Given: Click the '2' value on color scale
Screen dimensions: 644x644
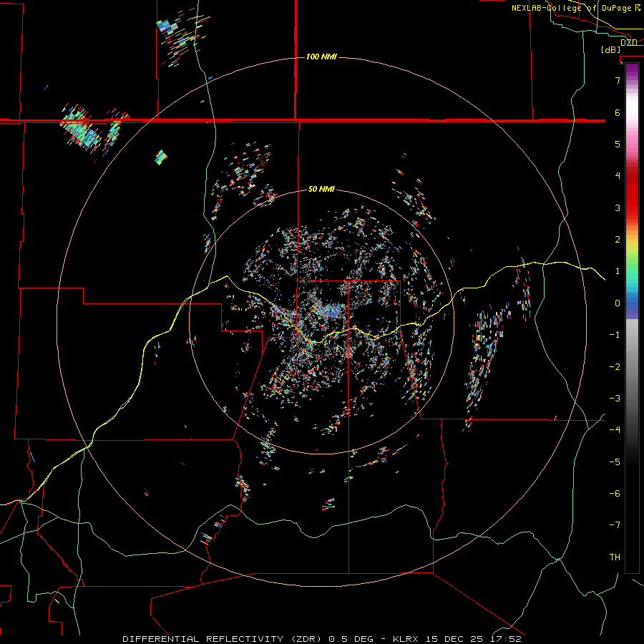Looking at the screenshot, I should coord(618,240).
